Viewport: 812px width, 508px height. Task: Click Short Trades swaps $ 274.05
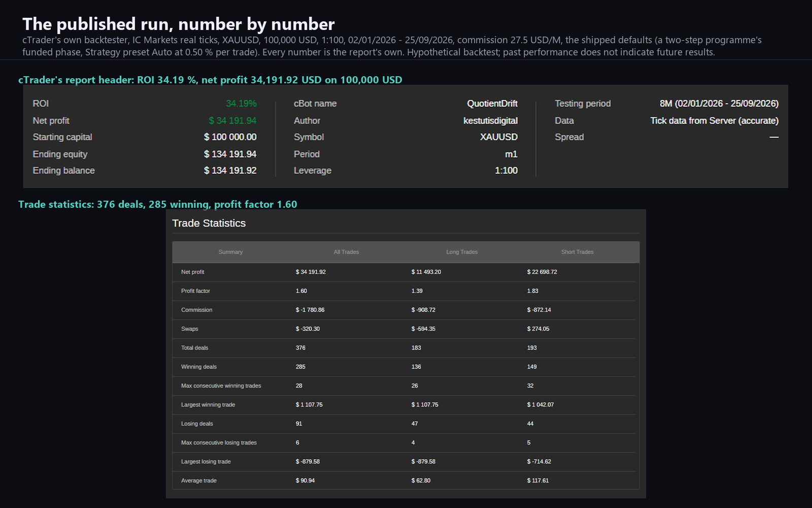[x=538, y=329]
